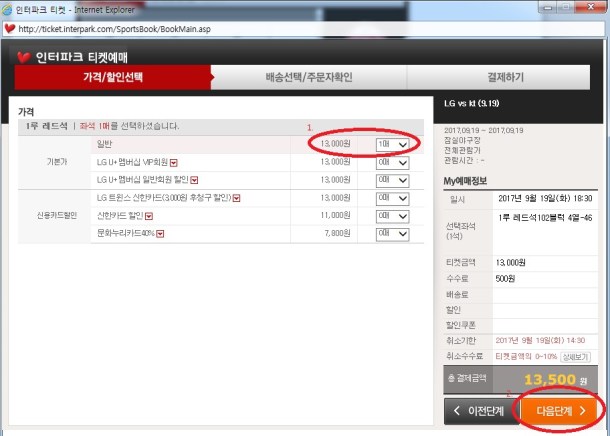Click the 신한카드 할인 label
610x436 pixels.
120,216
